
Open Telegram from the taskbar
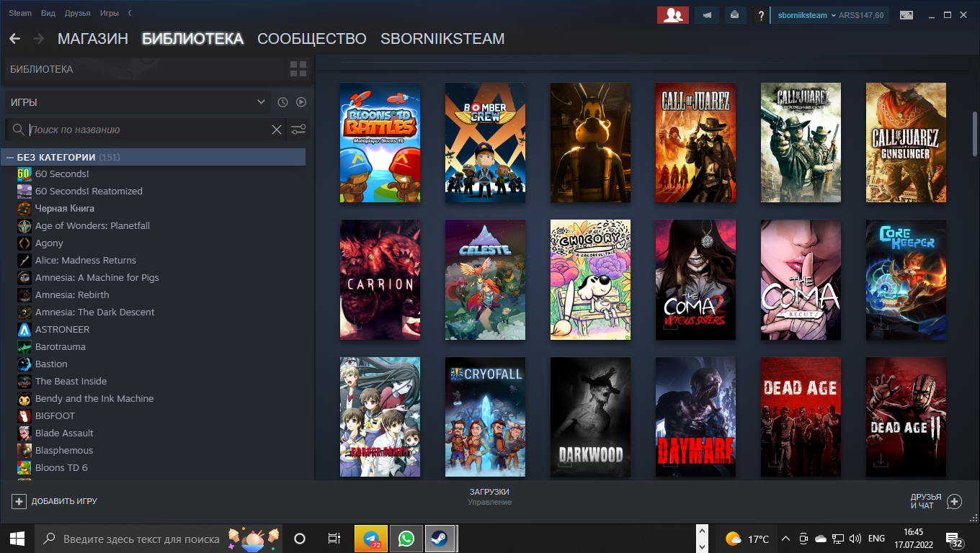[371, 539]
